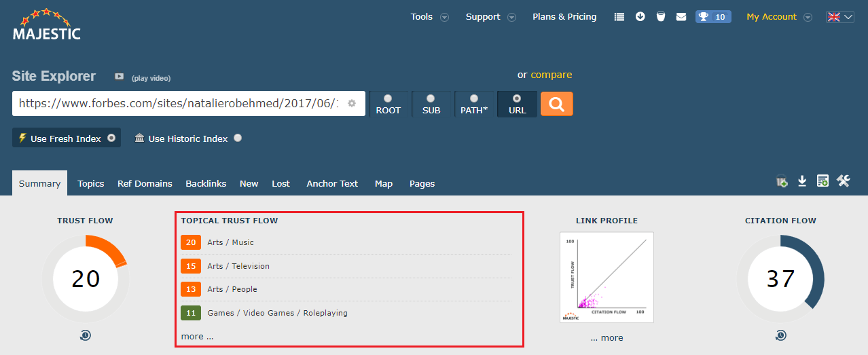The width and height of the screenshot is (868, 355).
Task: Click the orange 20 topic score badge
Action: click(x=191, y=242)
